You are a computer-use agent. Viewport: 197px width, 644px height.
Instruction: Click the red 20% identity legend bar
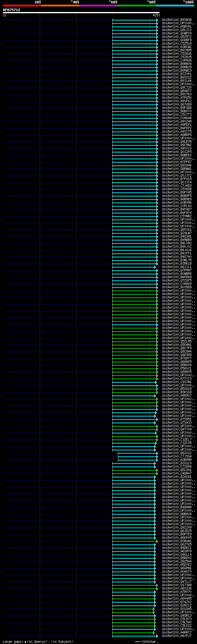(x=22, y=6)
